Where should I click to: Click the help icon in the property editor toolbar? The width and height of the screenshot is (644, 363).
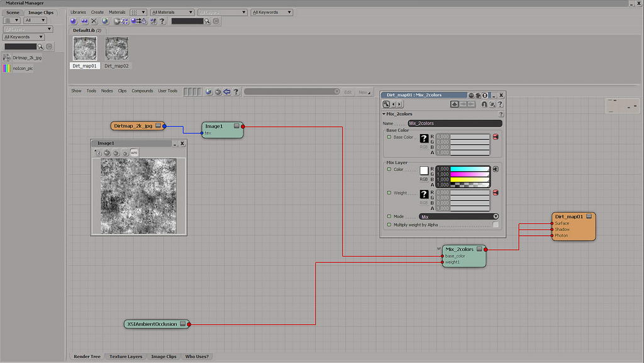[x=500, y=104]
